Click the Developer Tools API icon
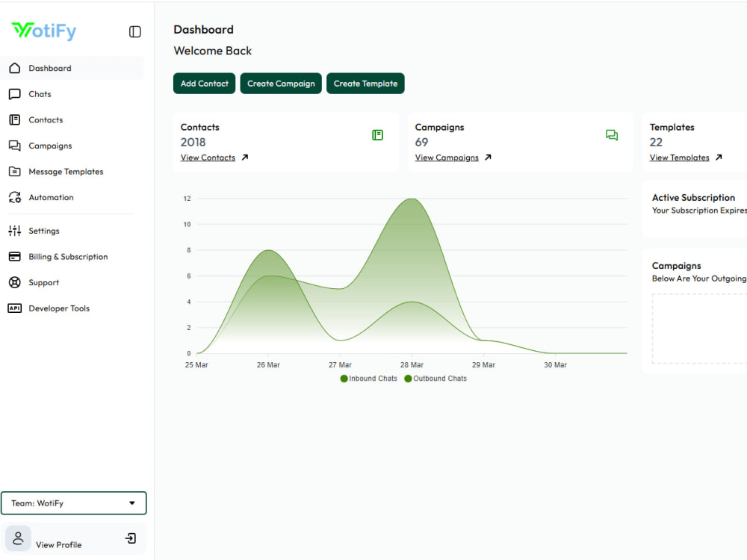Image resolution: width=747 pixels, height=560 pixels. [15, 308]
